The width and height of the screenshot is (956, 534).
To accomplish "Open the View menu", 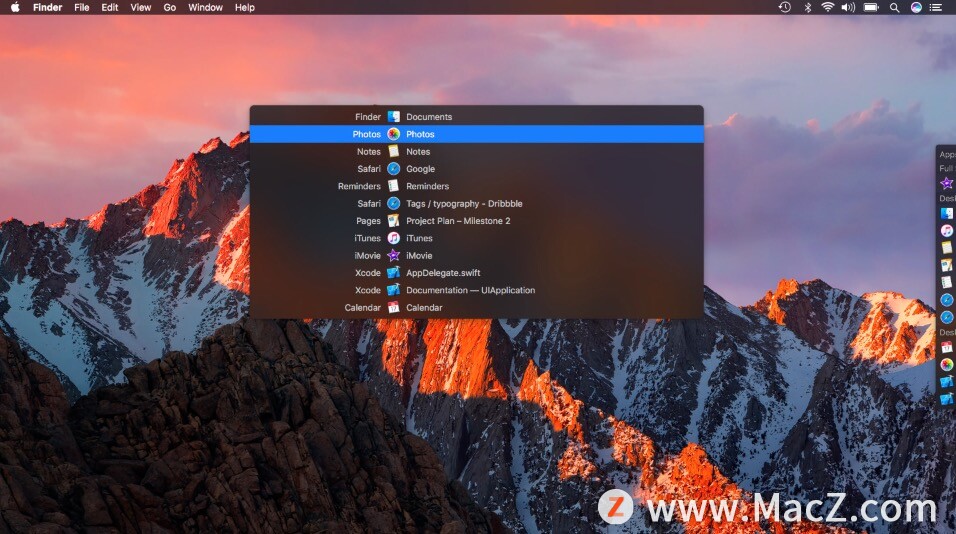I will click(141, 7).
